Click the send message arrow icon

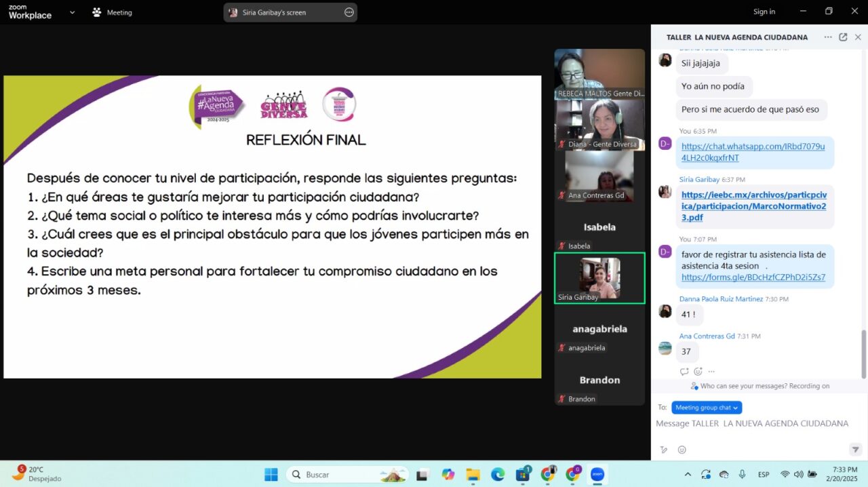(855, 450)
